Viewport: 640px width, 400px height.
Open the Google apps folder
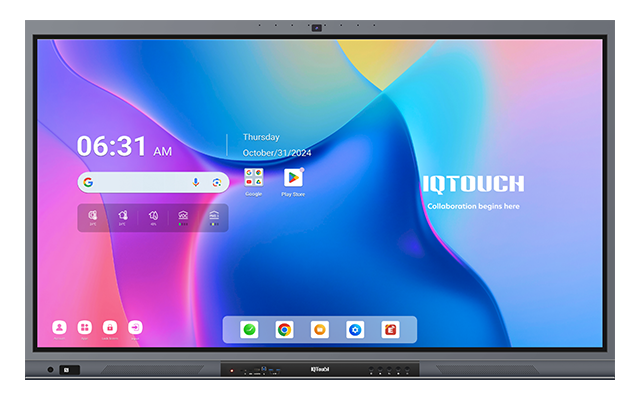[x=253, y=178]
